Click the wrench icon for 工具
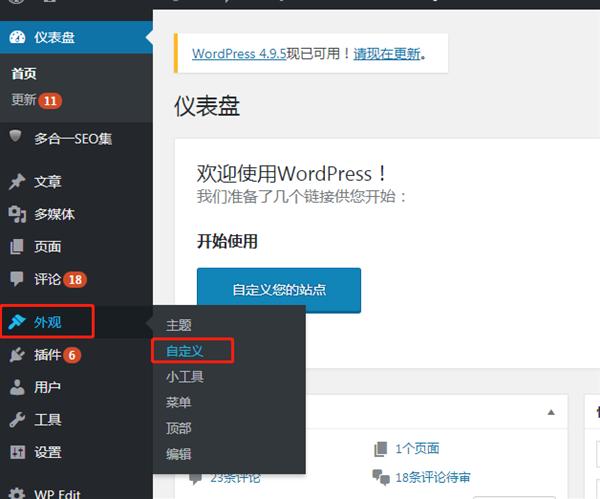Viewport: 600px width, 499px height. tap(17, 420)
